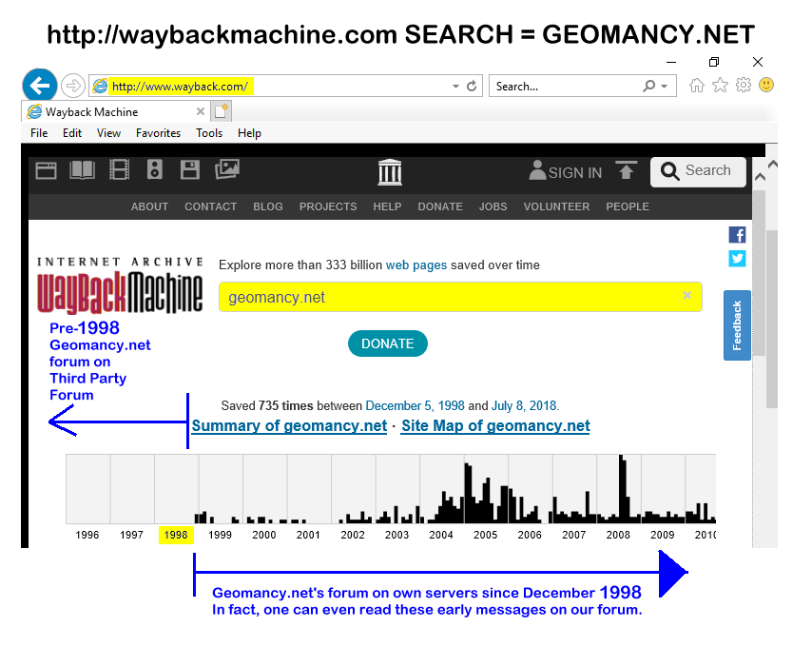
Task: Go to CONTACT page
Action: [211, 206]
